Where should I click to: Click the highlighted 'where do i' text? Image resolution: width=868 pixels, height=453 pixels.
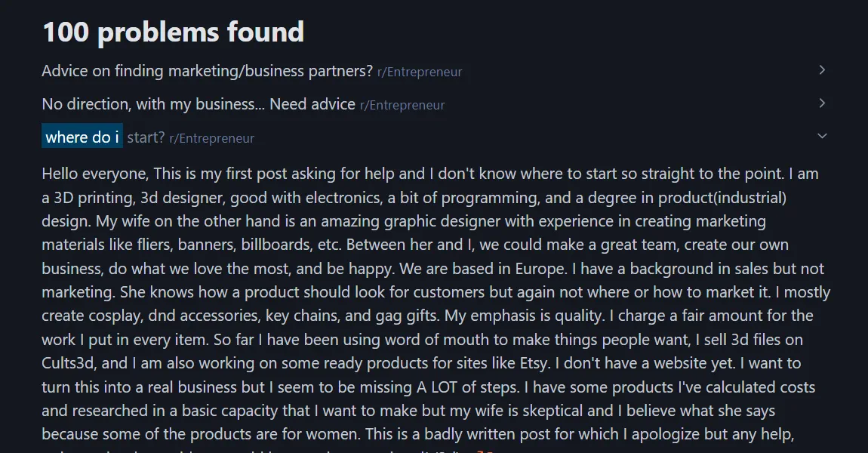click(x=82, y=137)
